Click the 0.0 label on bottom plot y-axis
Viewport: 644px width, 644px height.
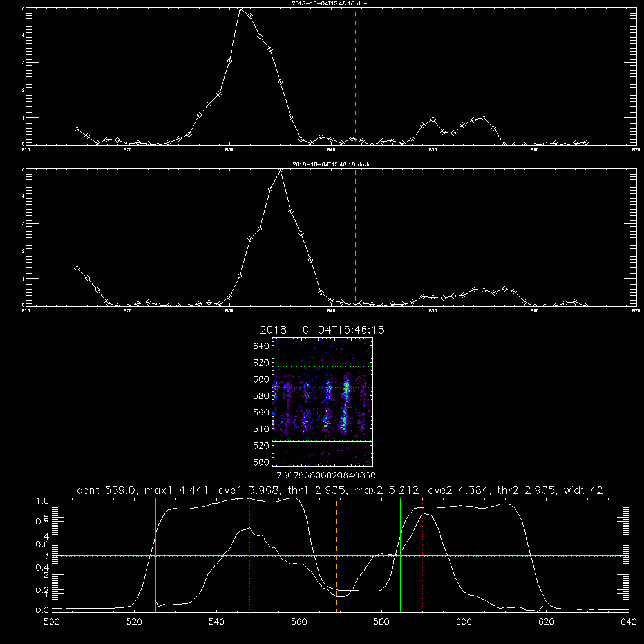(x=42, y=611)
